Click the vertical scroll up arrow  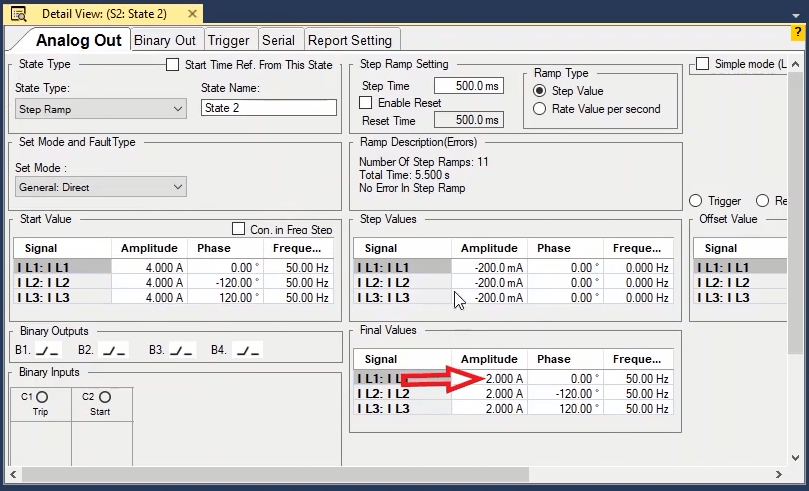pyautogui.click(x=796, y=65)
